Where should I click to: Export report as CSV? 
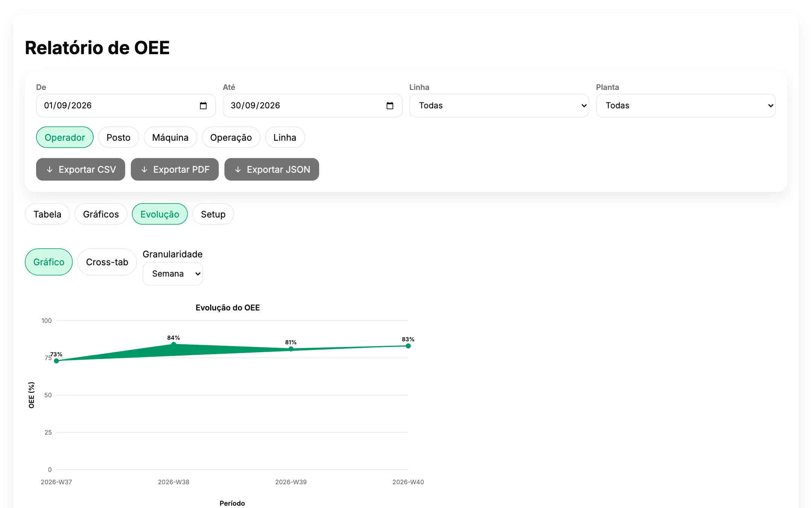pyautogui.click(x=80, y=169)
